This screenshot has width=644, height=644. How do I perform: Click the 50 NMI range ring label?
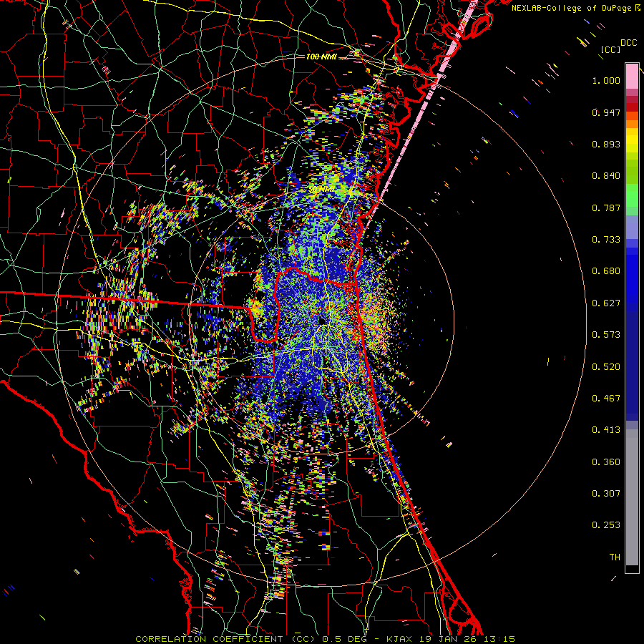click(x=321, y=190)
